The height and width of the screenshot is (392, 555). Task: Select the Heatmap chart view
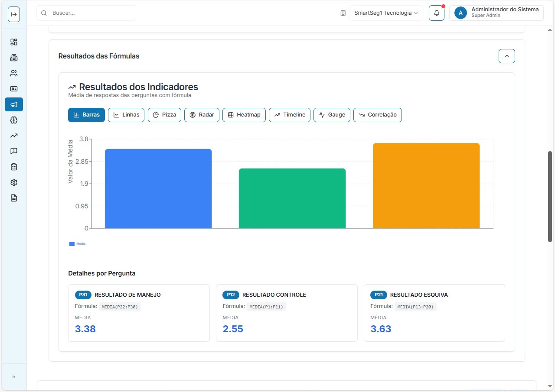pyautogui.click(x=244, y=115)
